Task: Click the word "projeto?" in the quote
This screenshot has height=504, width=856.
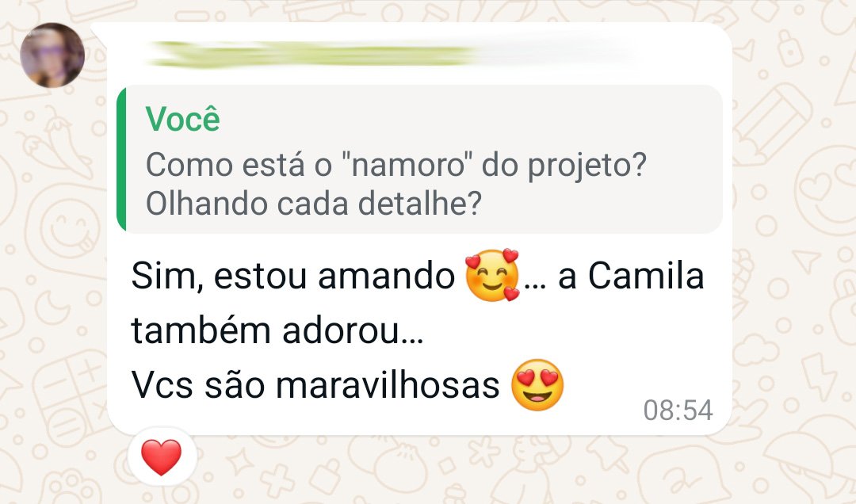Action: pos(587,166)
